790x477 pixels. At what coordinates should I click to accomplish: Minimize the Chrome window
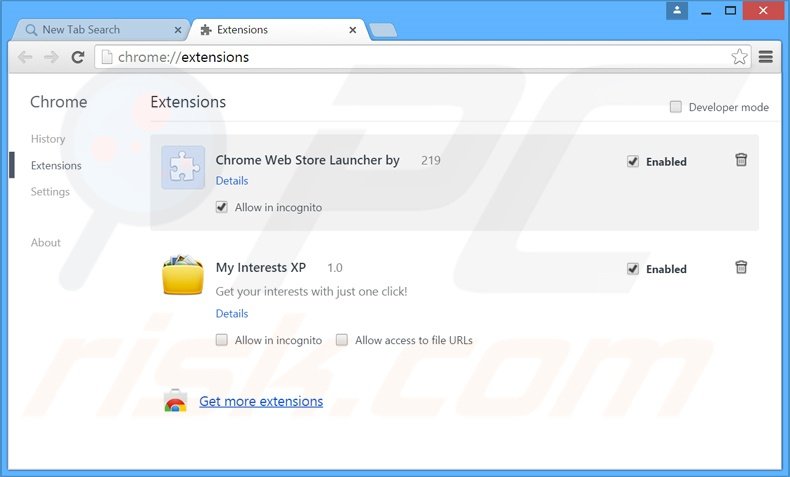pyautogui.click(x=706, y=11)
